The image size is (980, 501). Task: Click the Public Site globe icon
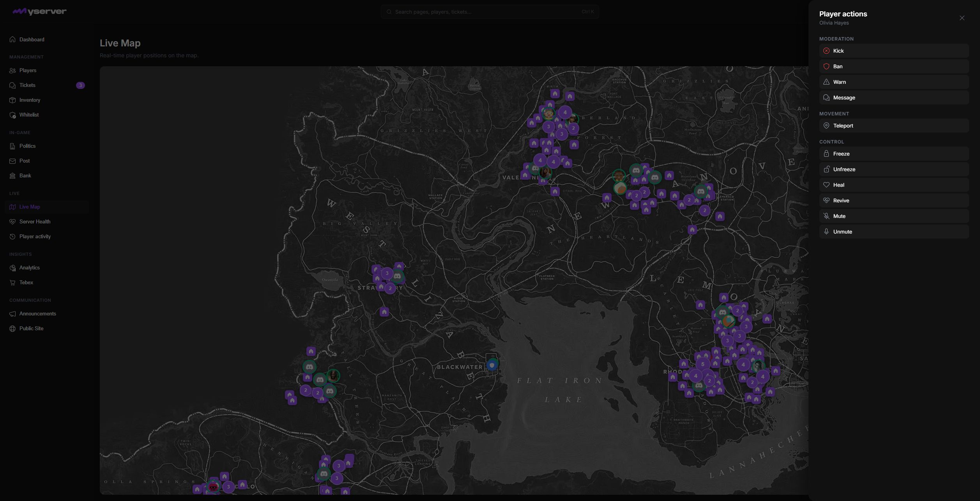(12, 329)
